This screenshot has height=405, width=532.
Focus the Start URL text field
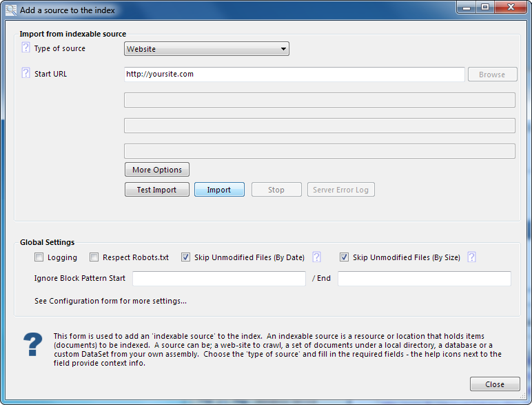coord(294,74)
